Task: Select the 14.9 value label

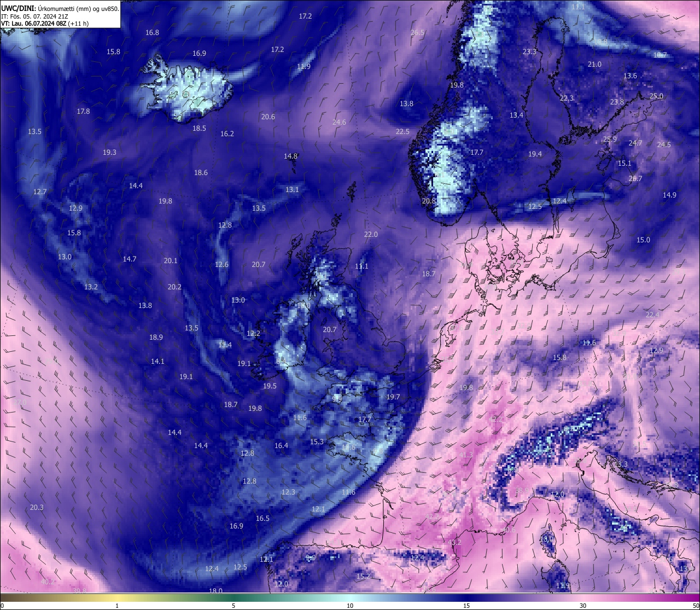Action: point(669,195)
